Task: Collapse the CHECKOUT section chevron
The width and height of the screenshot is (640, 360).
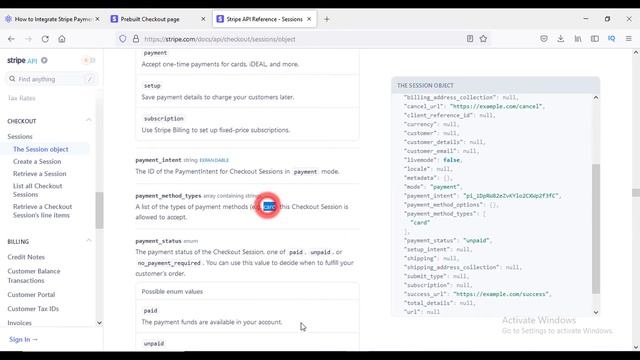Action: click(x=89, y=120)
